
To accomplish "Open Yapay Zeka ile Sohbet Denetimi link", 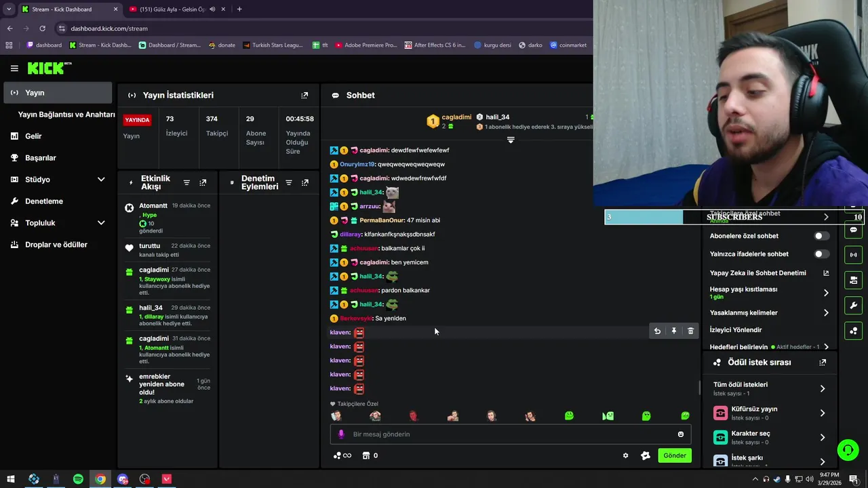I will pos(769,273).
